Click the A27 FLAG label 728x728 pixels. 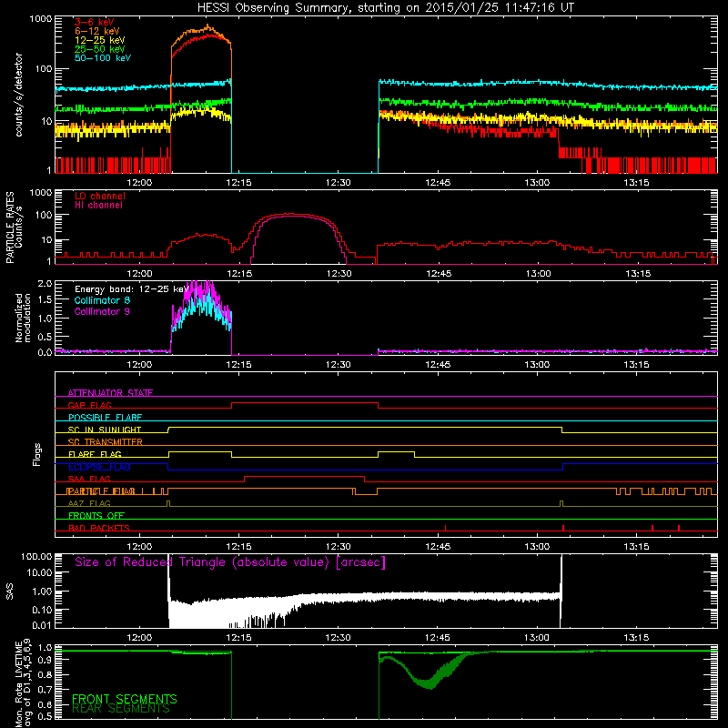point(89,503)
